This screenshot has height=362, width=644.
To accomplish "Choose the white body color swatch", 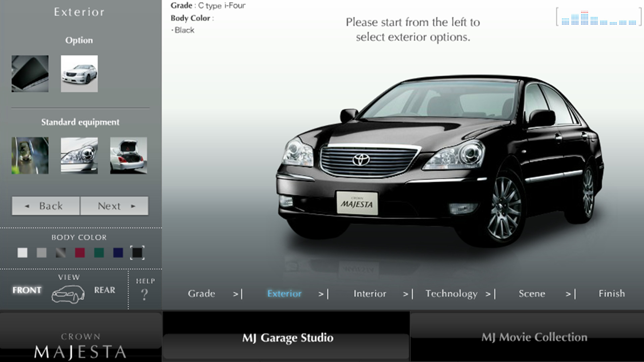I will [x=22, y=253].
